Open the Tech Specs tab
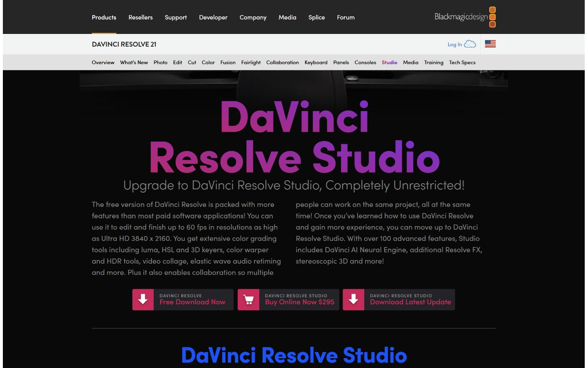Image resolution: width=588 pixels, height=368 pixels. (462, 63)
